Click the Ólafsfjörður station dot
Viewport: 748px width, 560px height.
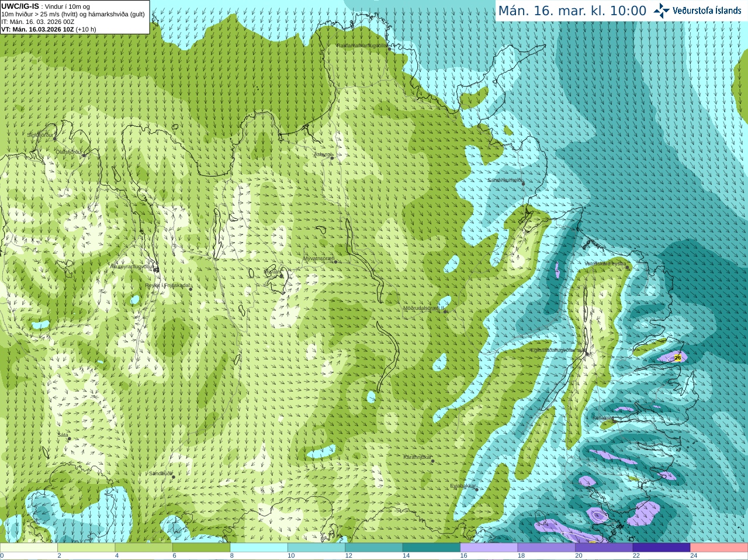84,155
